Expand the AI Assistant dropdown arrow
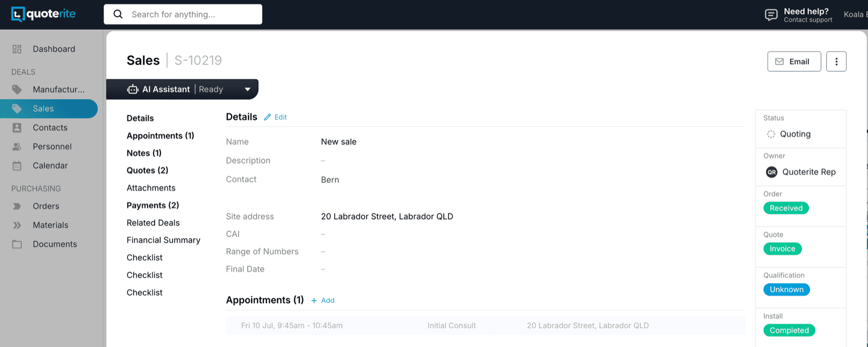The width and height of the screenshot is (868, 347). pos(247,90)
